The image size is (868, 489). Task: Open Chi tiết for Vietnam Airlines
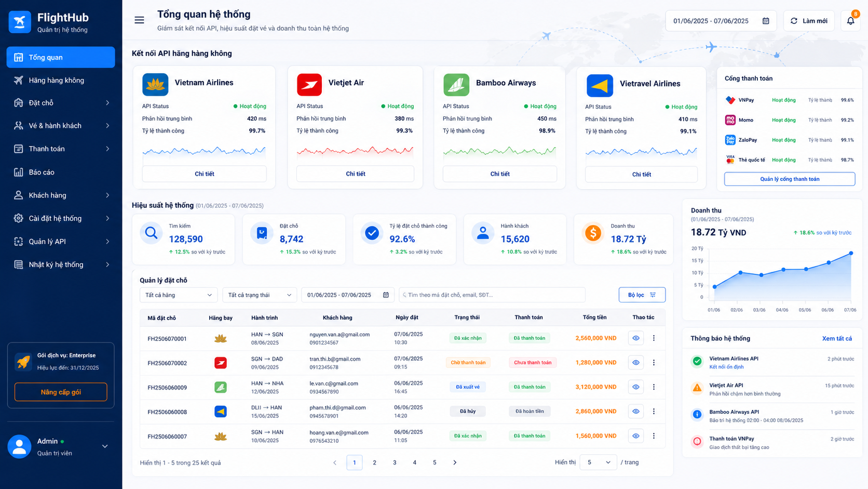(x=205, y=174)
